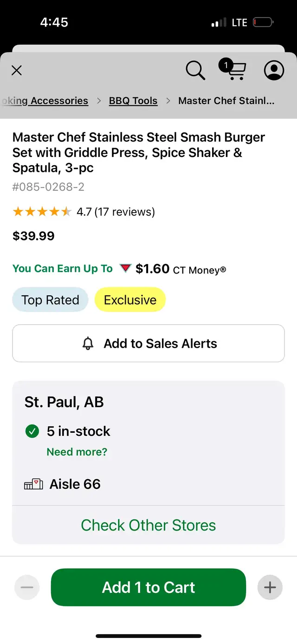This screenshot has width=297, height=644.
Task: Open account profile icon
Action: click(274, 71)
